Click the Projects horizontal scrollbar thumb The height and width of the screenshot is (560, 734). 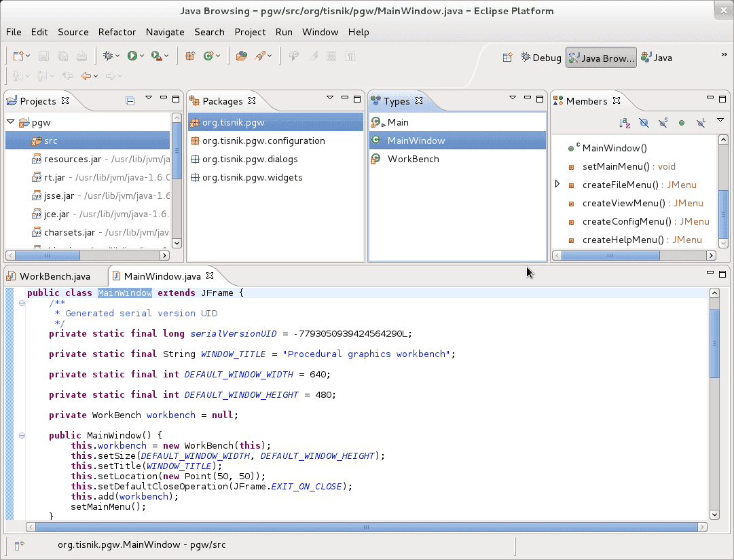click(x=48, y=255)
